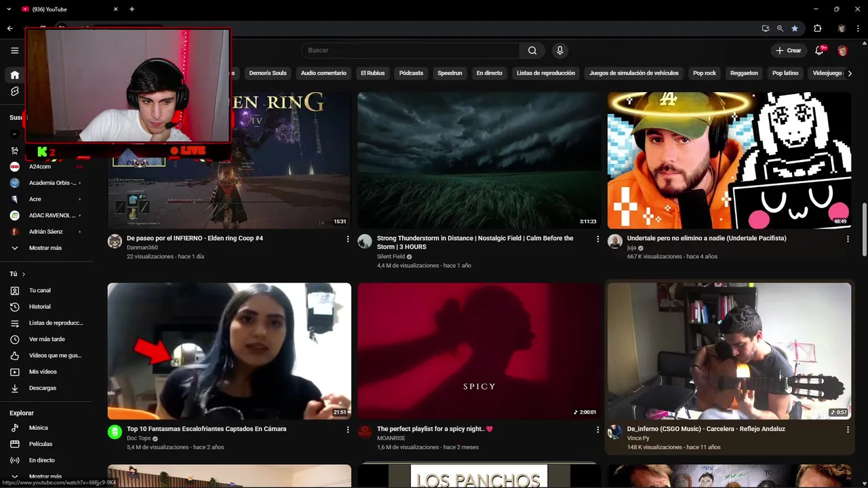868x488 pixels.
Task: Select the Pop latino chip
Action: (785, 73)
